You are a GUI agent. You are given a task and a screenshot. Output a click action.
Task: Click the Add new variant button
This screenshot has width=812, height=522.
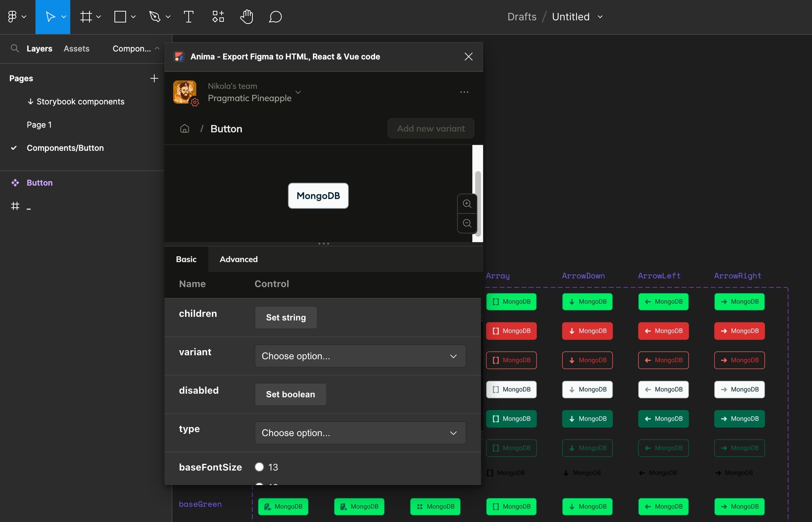pyautogui.click(x=431, y=128)
